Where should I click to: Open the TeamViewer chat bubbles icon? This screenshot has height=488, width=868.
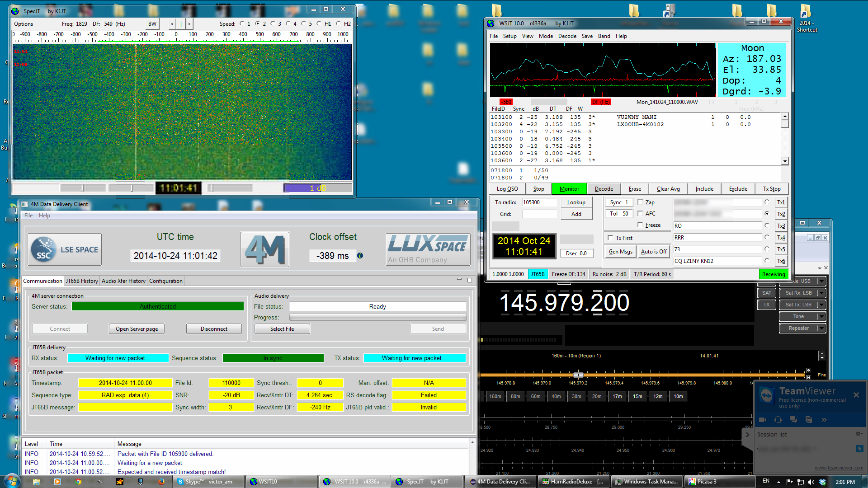click(793, 420)
